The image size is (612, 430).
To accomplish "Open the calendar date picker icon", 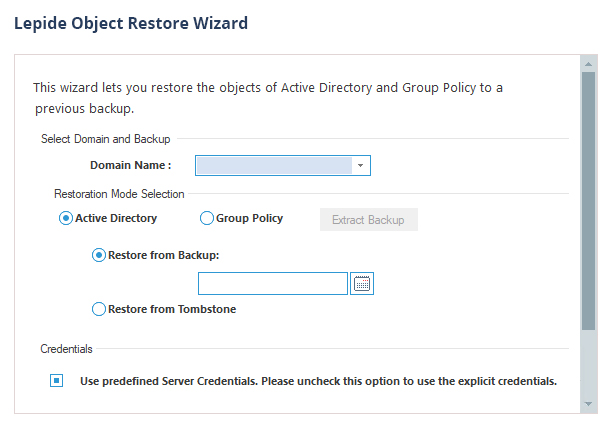I will tap(362, 283).
